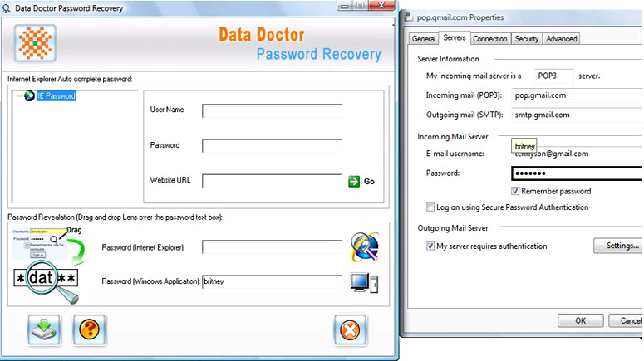The width and height of the screenshot is (644, 361).
Task: Click the Data Doctor orange logo icon
Action: pos(36,43)
